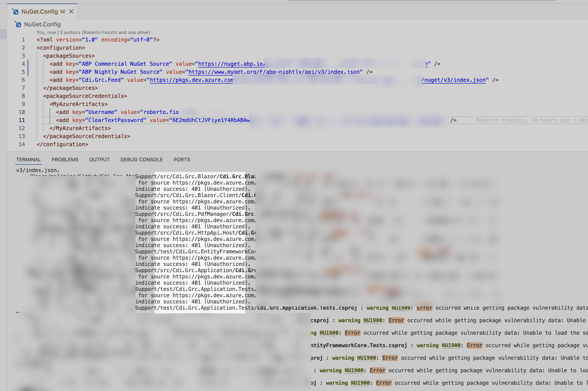Viewport: 588px width, 391px height.
Task: Open the PROBLEMS panel tab
Action: click(65, 160)
